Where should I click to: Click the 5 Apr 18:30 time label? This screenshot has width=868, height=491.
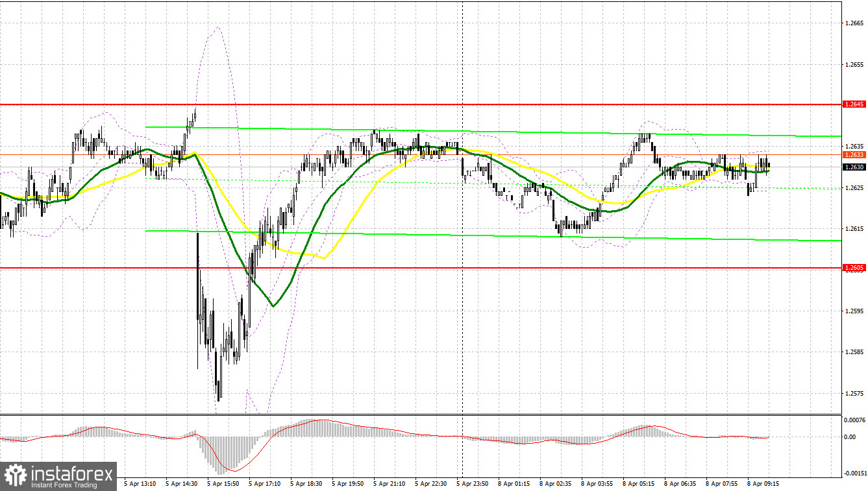click(307, 483)
